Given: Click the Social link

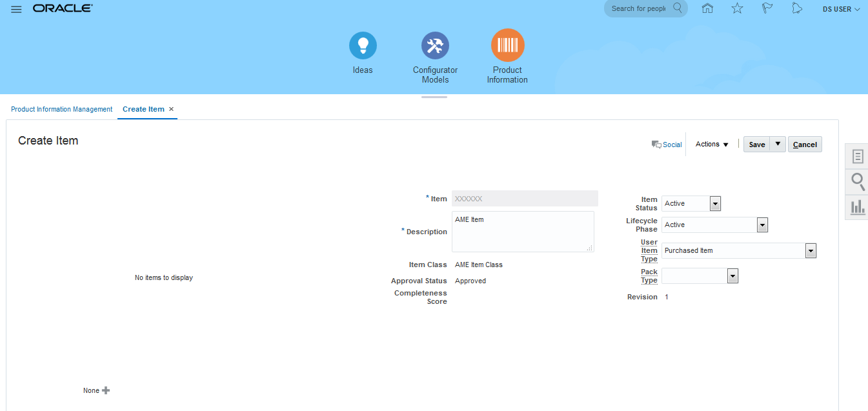Looking at the screenshot, I should pyautogui.click(x=672, y=145).
